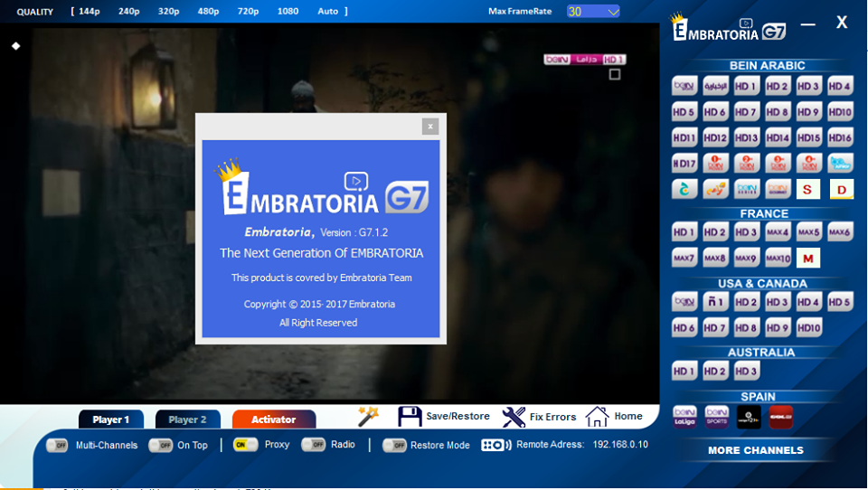Image resolution: width=868 pixels, height=490 pixels.
Task: Close the Embratoria about dialog
Action: click(430, 127)
